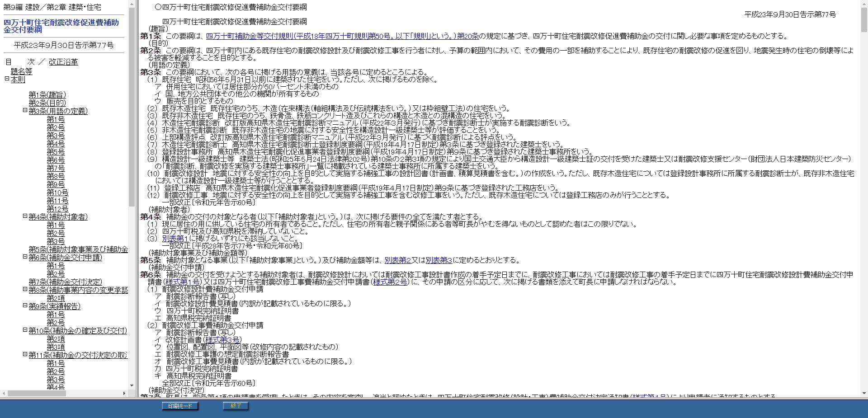
Task: Jump to 題名等 in the table of contents
Action: 21,71
